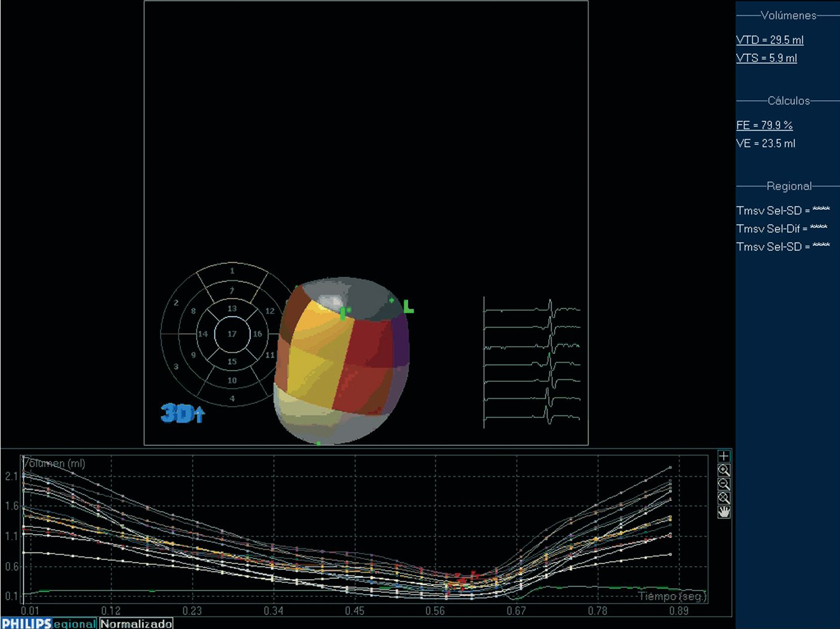
Task: Click the green I marker on model
Action: coord(343,313)
